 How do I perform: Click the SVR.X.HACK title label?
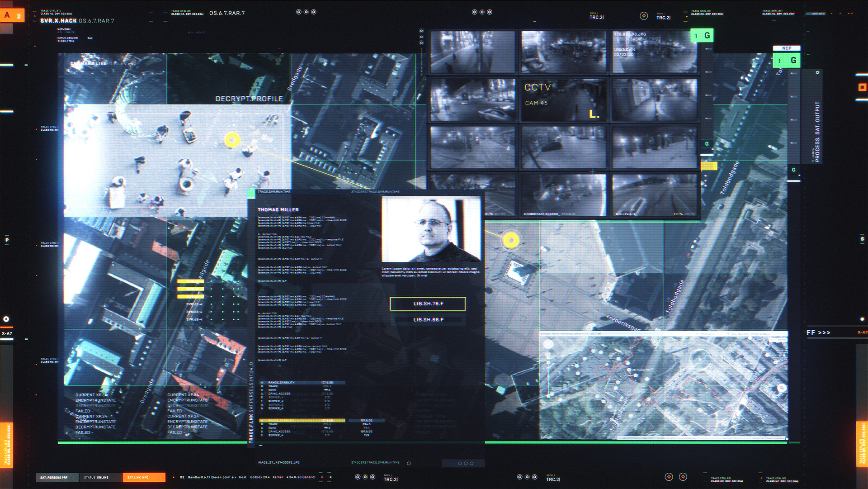[x=58, y=21]
